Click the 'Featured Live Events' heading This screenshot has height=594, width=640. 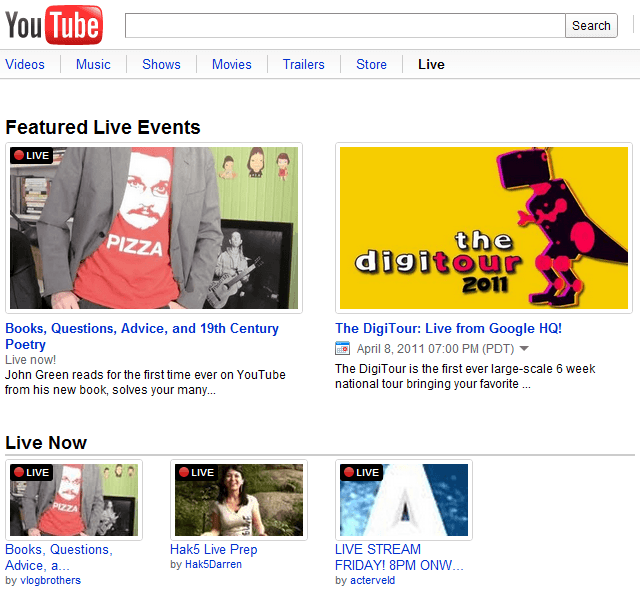pos(103,127)
